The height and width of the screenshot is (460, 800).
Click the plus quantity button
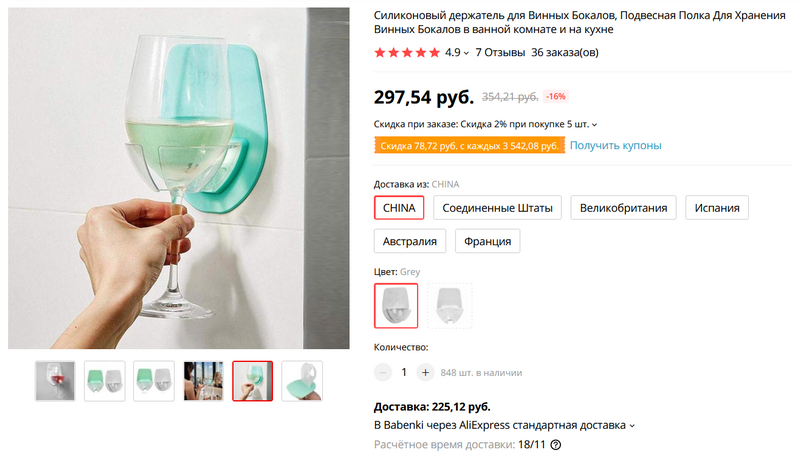coord(425,372)
